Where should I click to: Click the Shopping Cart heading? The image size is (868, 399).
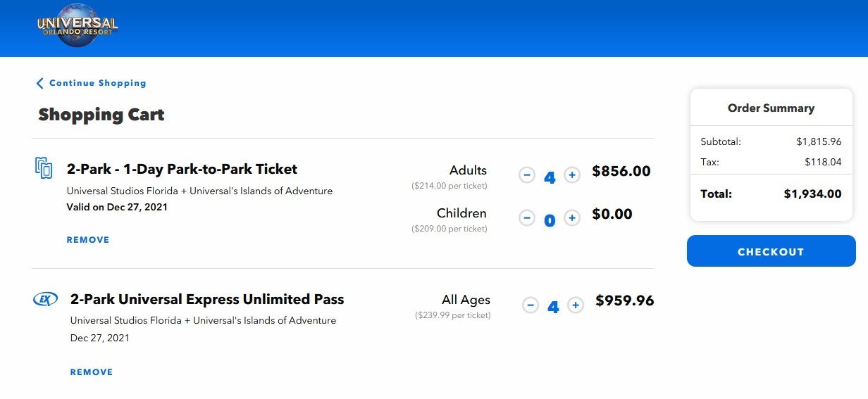point(101,115)
